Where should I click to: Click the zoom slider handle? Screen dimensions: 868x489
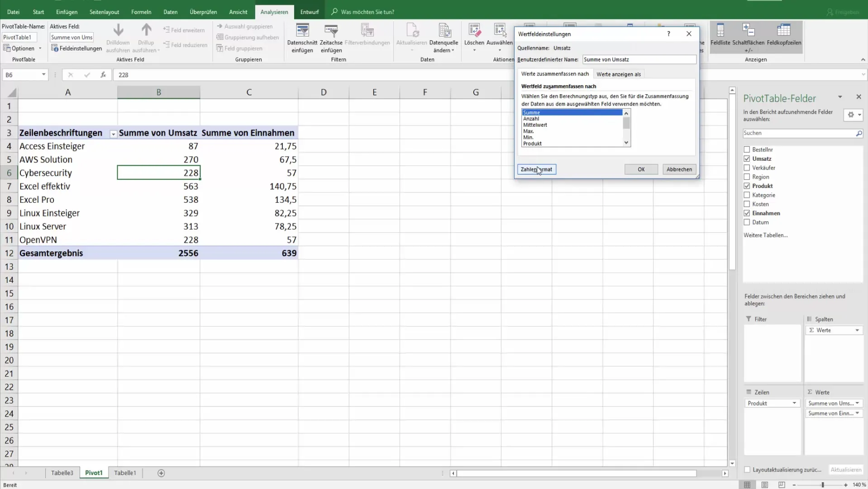[823, 484]
